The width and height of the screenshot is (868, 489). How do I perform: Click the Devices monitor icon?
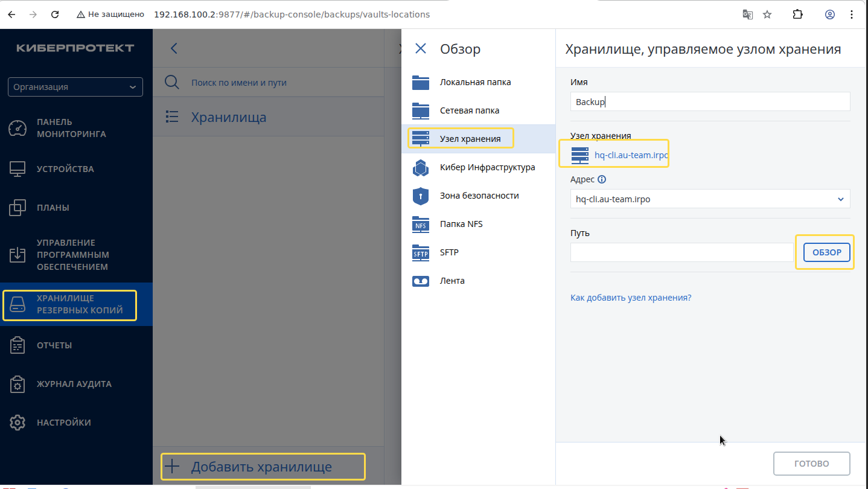[18, 169]
